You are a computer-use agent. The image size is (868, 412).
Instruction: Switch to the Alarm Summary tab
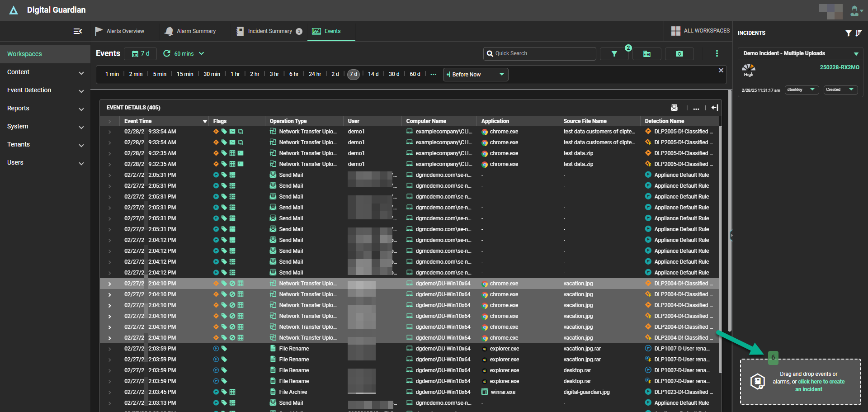click(x=191, y=31)
